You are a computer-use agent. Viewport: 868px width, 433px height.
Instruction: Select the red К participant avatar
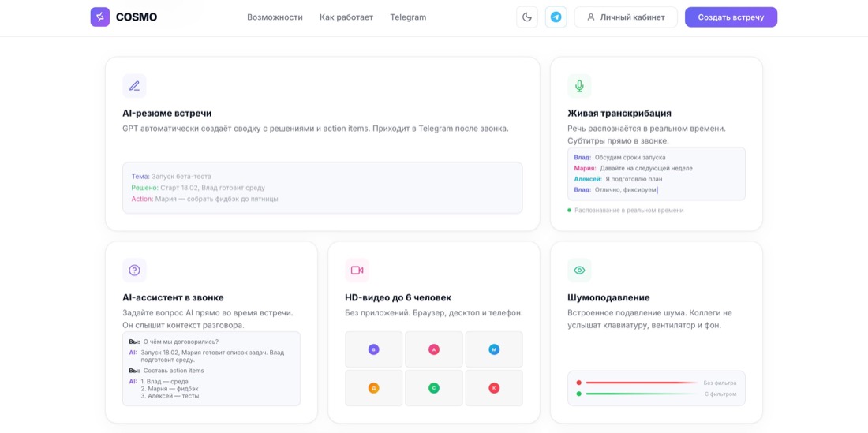click(494, 388)
